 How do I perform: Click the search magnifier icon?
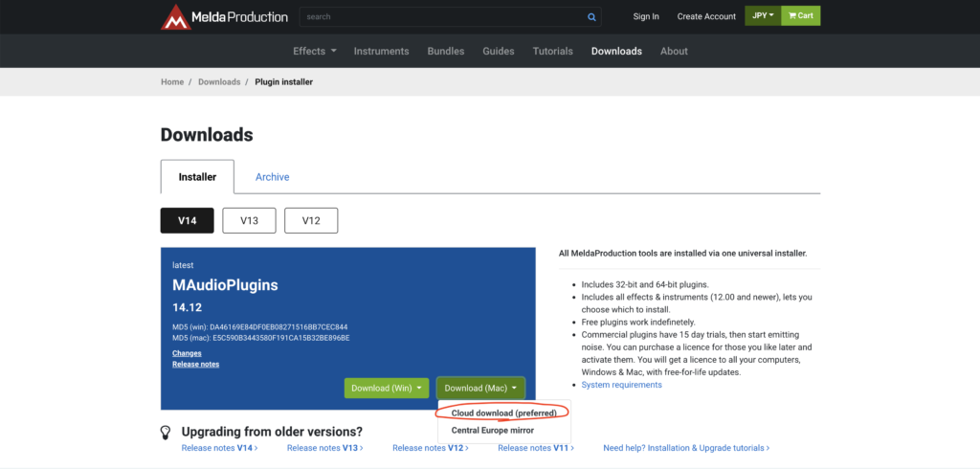592,16
